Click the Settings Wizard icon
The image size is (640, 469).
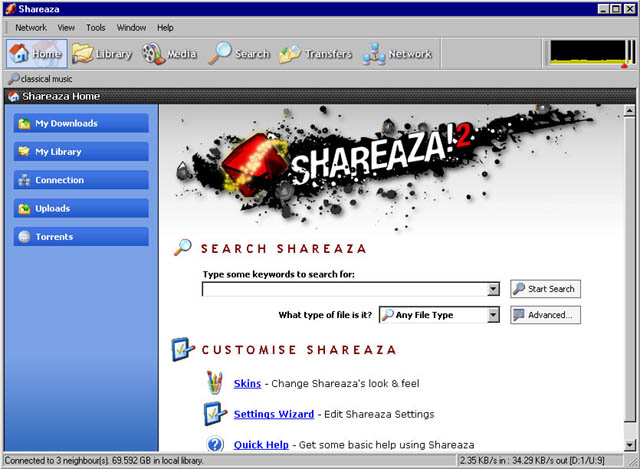coord(215,413)
